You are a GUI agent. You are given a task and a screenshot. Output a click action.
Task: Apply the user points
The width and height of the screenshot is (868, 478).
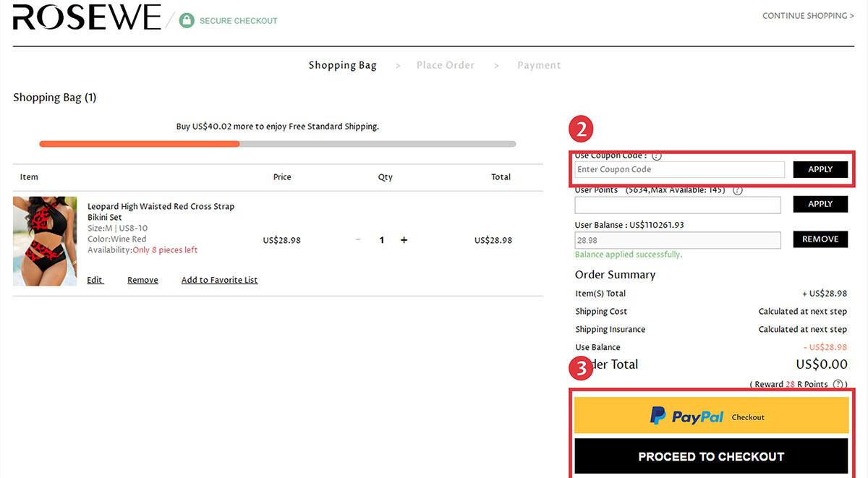tap(820, 204)
